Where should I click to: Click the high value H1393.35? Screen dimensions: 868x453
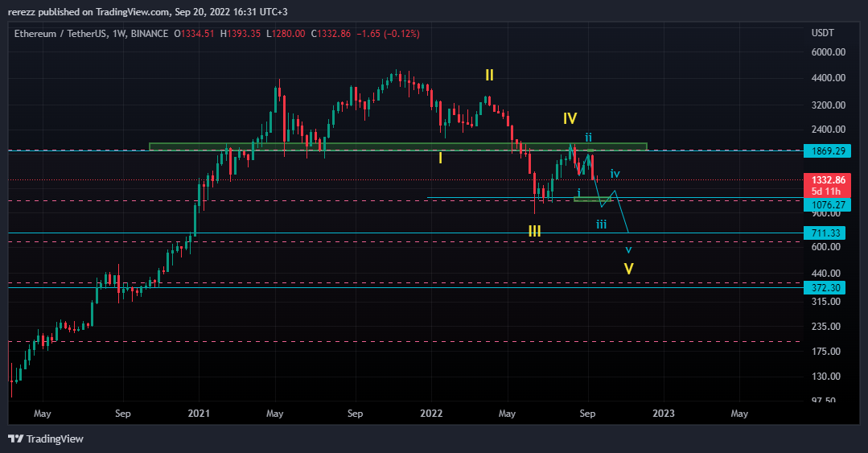pyautogui.click(x=241, y=34)
